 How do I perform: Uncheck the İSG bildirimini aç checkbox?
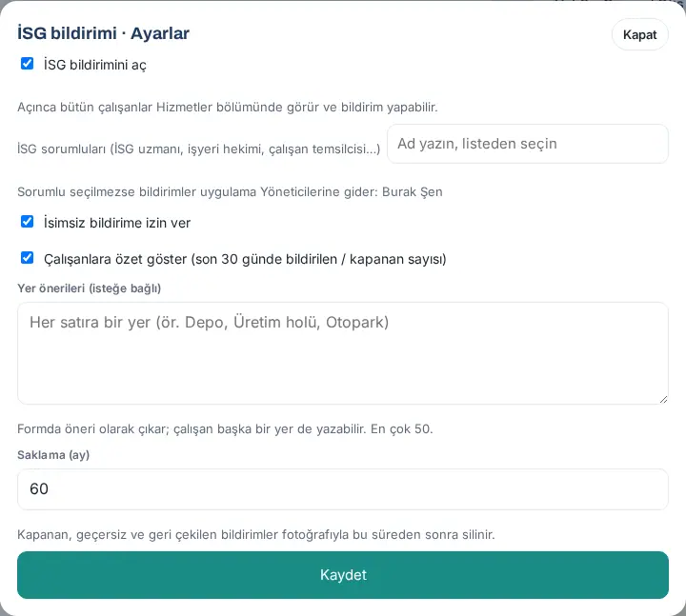tap(27, 64)
